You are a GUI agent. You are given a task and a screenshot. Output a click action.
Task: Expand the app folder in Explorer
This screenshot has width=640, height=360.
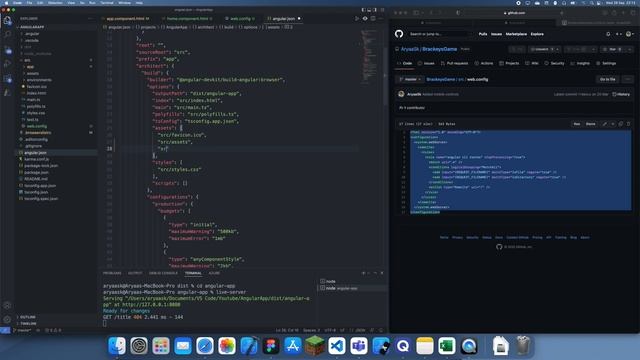pos(30,67)
